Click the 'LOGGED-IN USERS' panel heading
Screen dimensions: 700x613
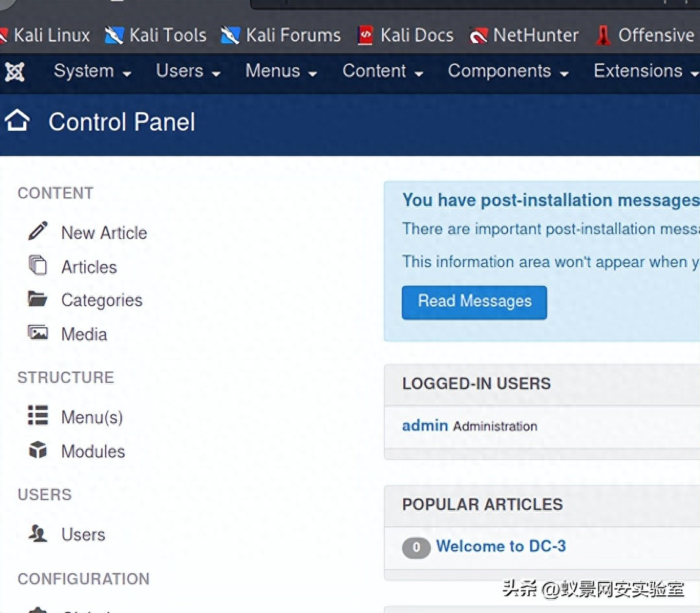[476, 383]
